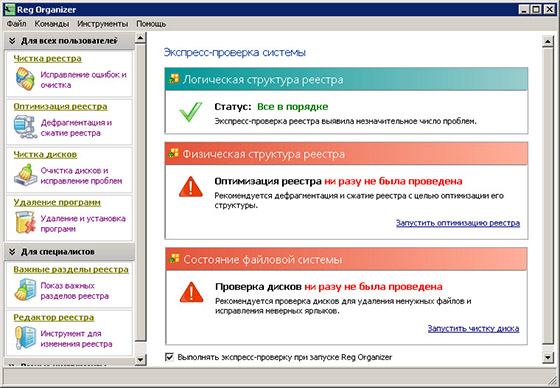Collapse the Для специалистов section
Viewport: 560px width, 388px height.
point(12,252)
